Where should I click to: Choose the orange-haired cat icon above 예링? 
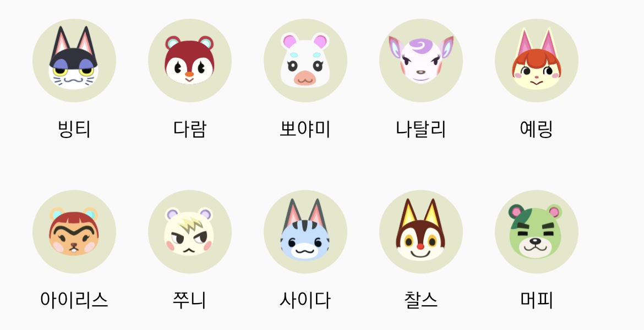pos(537,61)
